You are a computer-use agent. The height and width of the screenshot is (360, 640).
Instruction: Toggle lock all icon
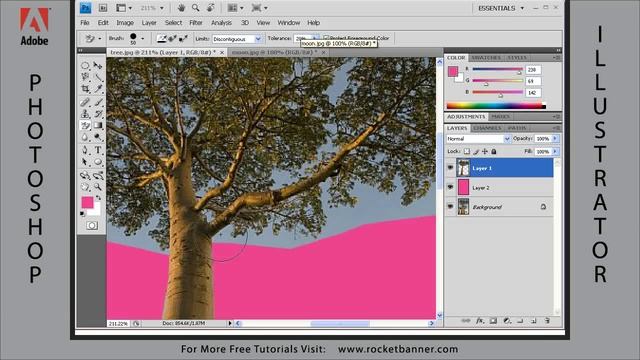494,151
